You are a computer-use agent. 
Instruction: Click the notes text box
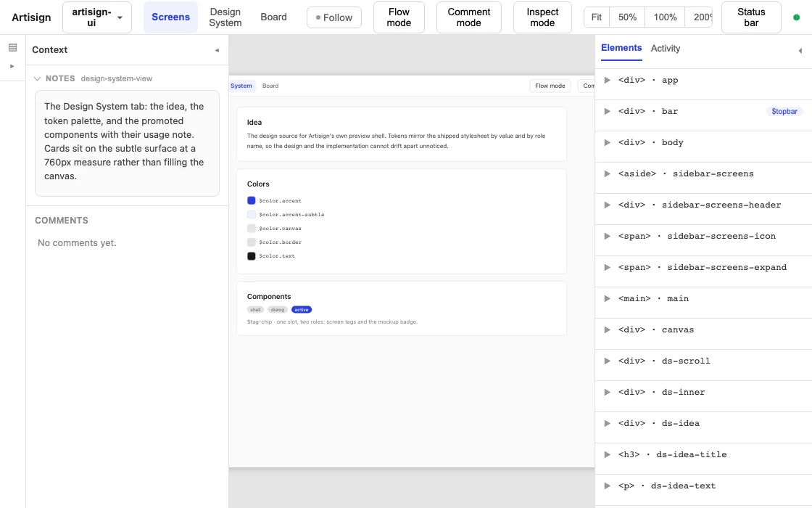[127, 143]
